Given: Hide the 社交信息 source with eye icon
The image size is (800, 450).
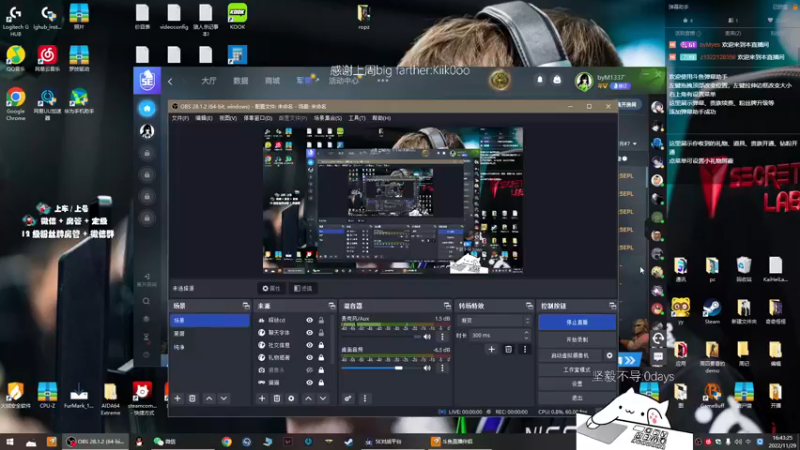Looking at the screenshot, I should coord(309,345).
